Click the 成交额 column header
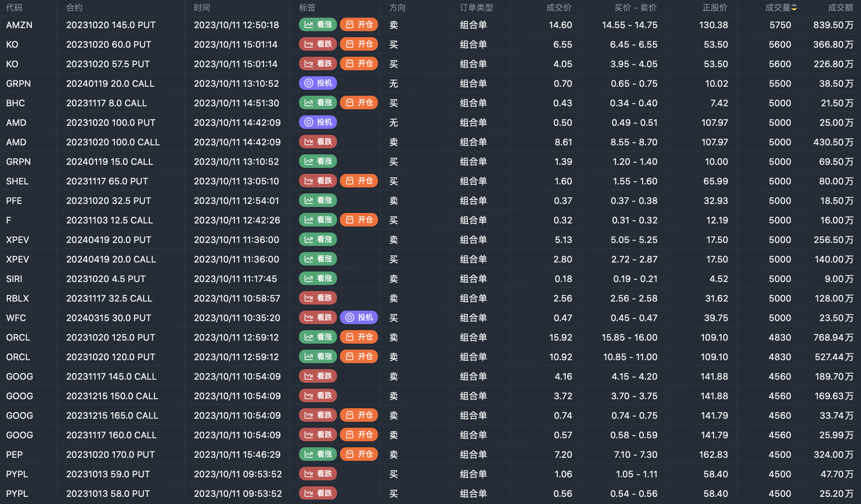Viewport: 861px width, 504px height. point(841,8)
